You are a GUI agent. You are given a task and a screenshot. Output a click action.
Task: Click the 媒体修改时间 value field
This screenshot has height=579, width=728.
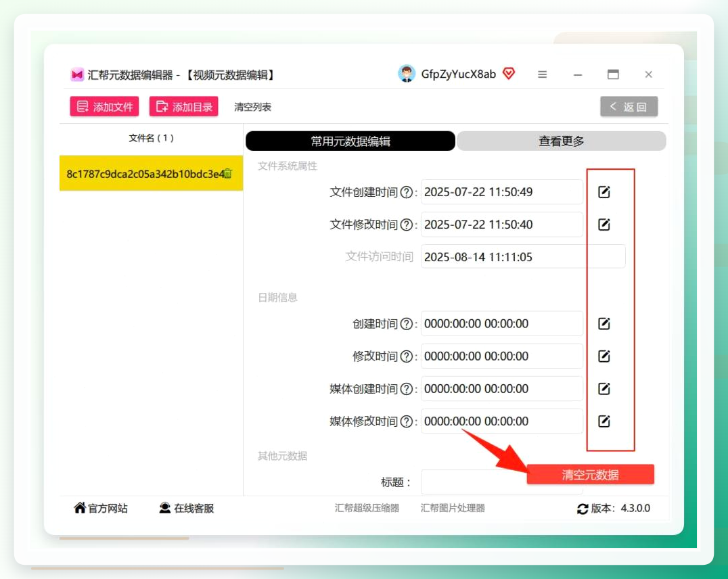502,421
